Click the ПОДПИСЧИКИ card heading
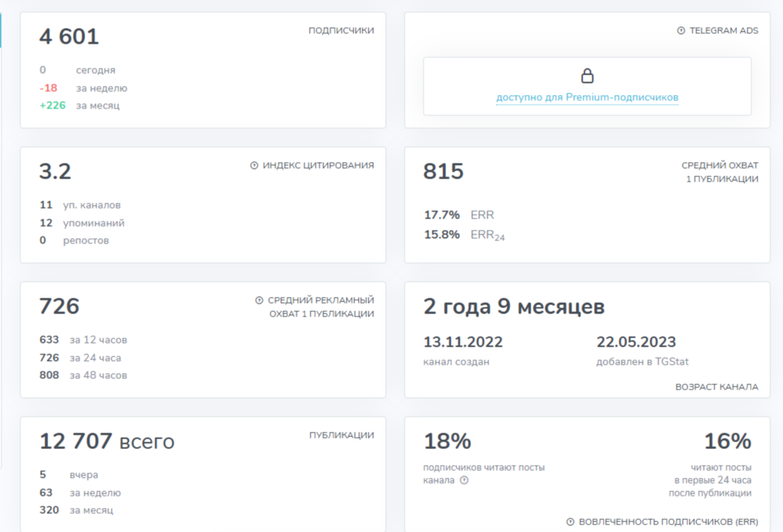Viewport: 783px width, 532px height. [x=341, y=31]
